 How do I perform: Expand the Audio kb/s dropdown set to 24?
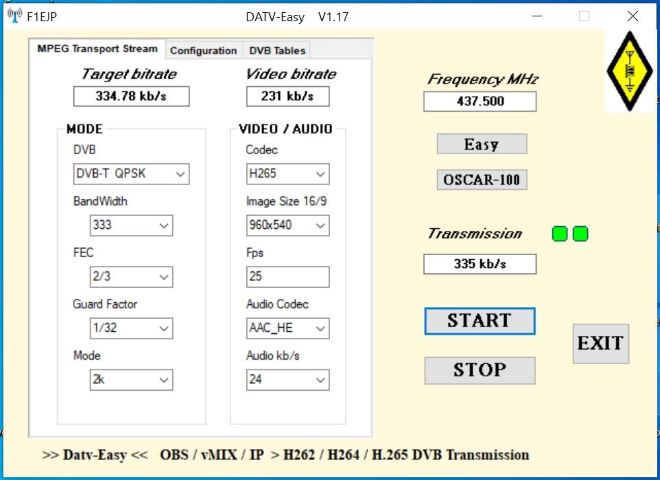[287, 380]
